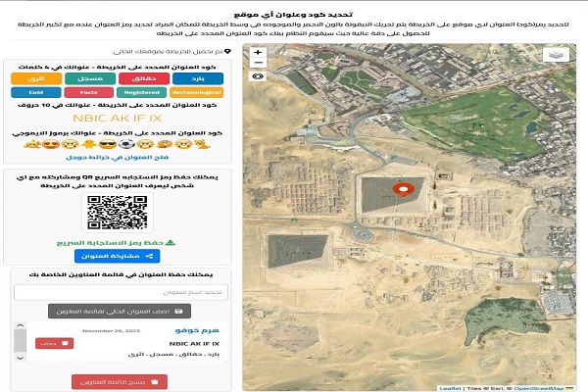Click the locate-me target icon on map
This screenshot has height=392, width=588.
[258, 75]
